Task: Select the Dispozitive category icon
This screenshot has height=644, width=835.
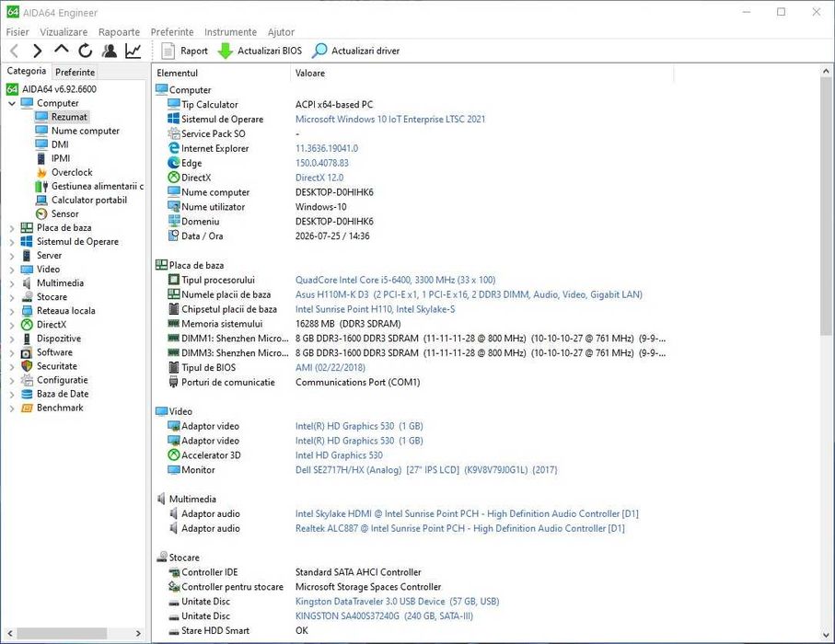Action: pyautogui.click(x=27, y=338)
